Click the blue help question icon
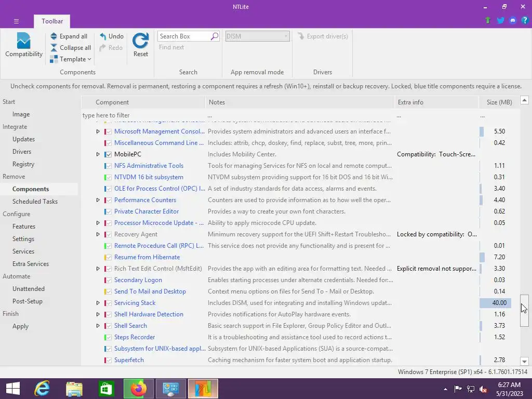 pyautogui.click(x=525, y=20)
